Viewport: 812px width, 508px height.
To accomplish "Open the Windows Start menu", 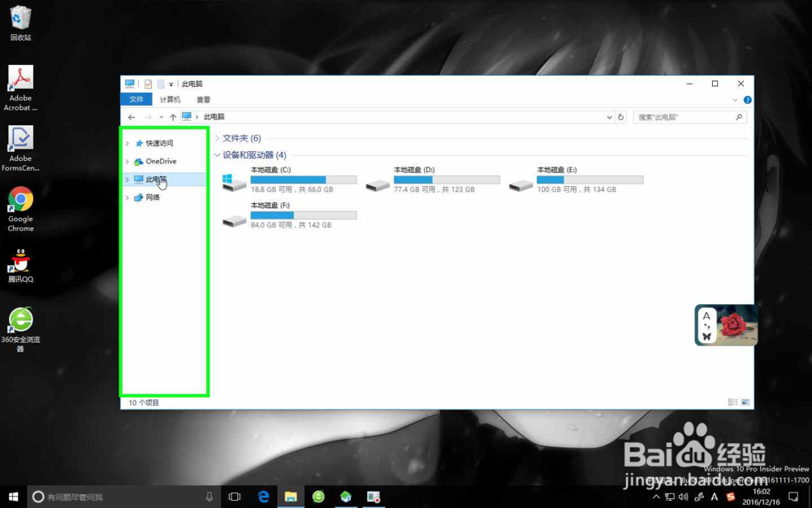I will pos(13,497).
